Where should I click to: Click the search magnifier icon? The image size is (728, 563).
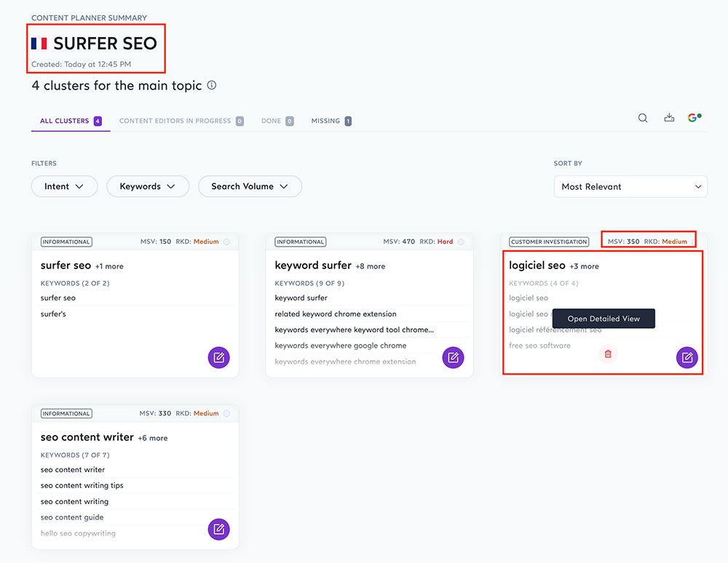(643, 118)
